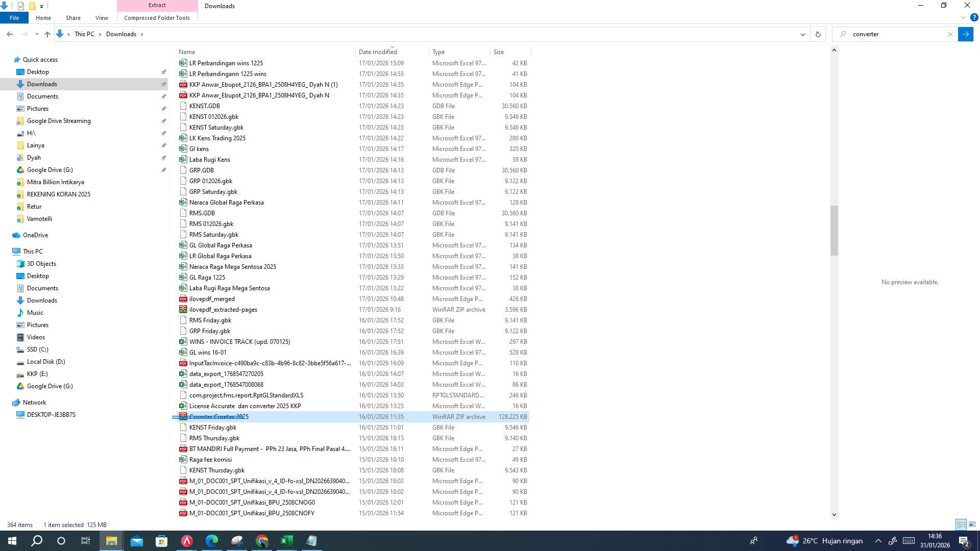Screen dimensions: 980x551
Task: Open the Properties quick access icon
Action: point(21,6)
